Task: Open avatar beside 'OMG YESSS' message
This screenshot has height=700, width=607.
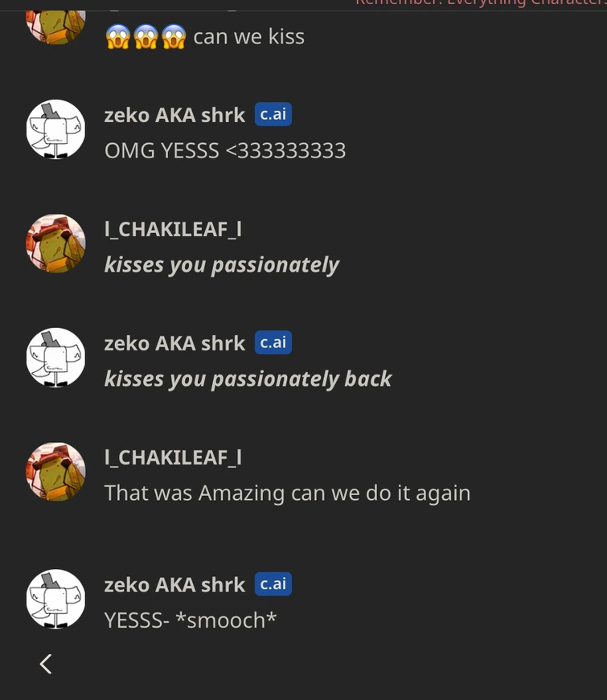Action: pos(55,129)
